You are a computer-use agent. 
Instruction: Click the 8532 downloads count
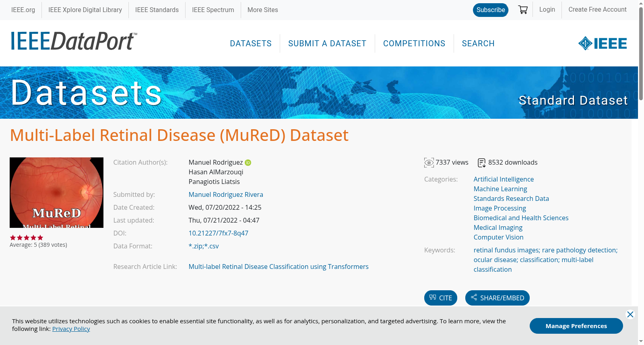point(513,162)
